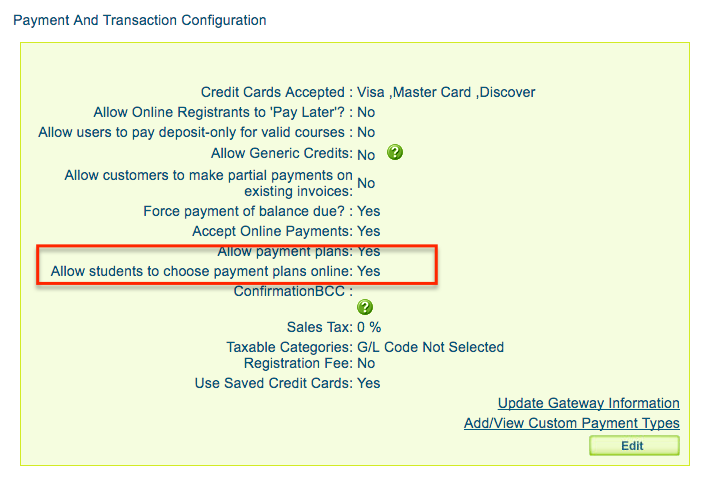The image size is (703, 477).
Task: Click the help icon beside Allow Generic Credits
Action: click(395, 152)
